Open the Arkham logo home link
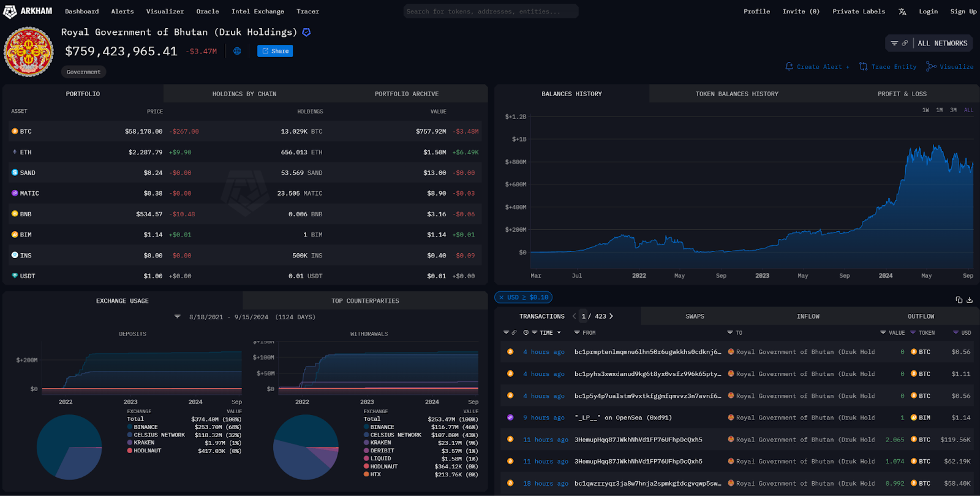 (28, 11)
